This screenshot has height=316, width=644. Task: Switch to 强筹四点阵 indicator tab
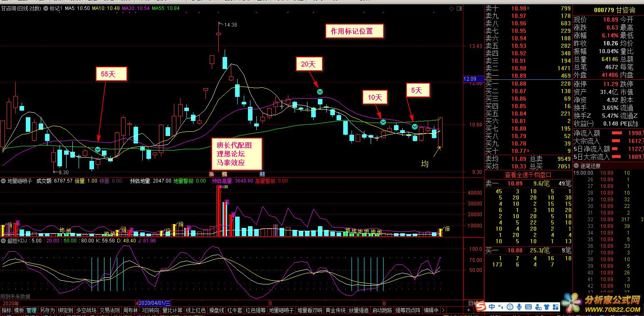coord(408,310)
